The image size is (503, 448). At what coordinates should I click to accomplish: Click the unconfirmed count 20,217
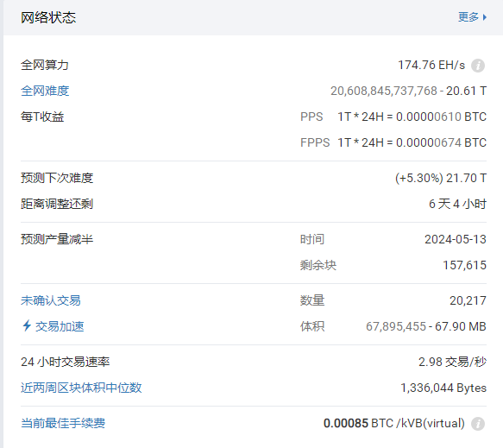click(468, 300)
